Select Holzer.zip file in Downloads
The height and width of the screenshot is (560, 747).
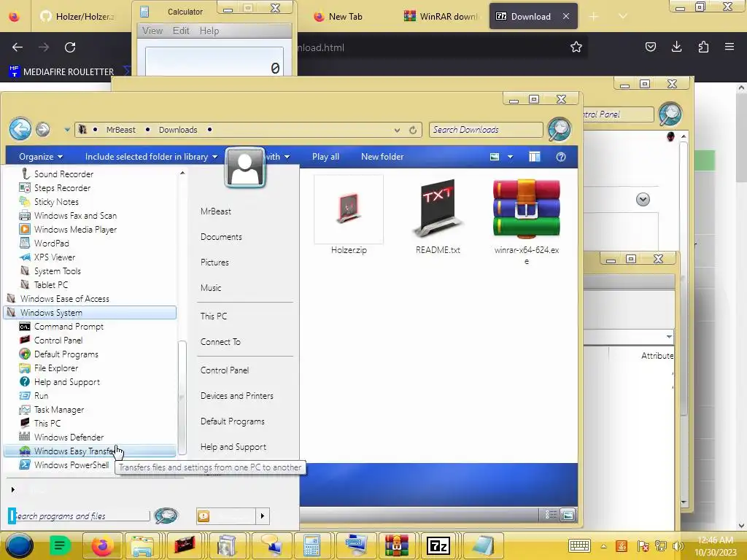349,215
